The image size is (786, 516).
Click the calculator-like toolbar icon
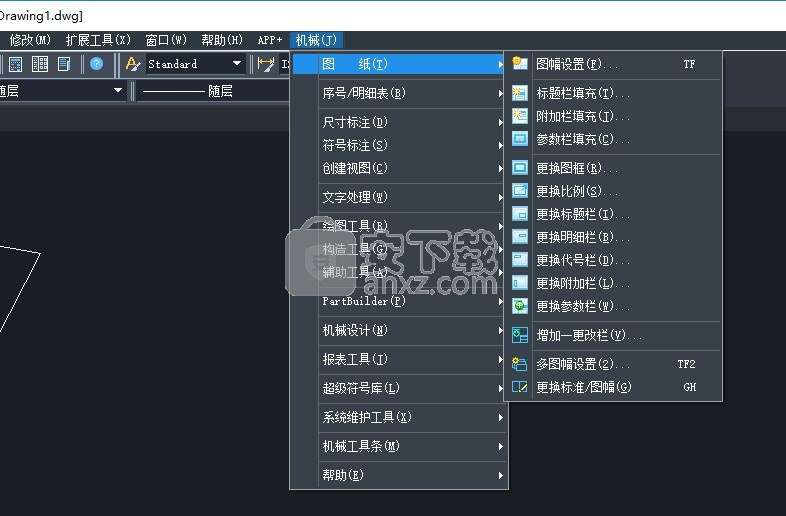pyautogui.click(x=16, y=64)
